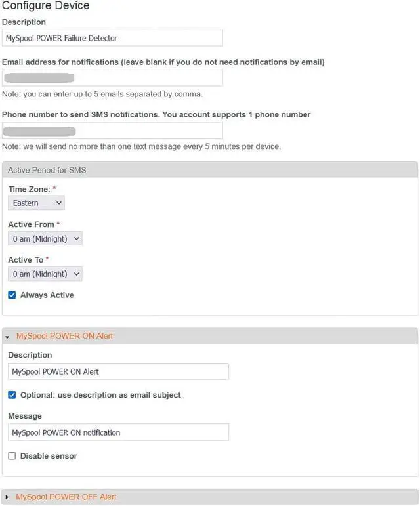Click the POWER ON Alert description field
420x506 pixels.
pos(119,371)
